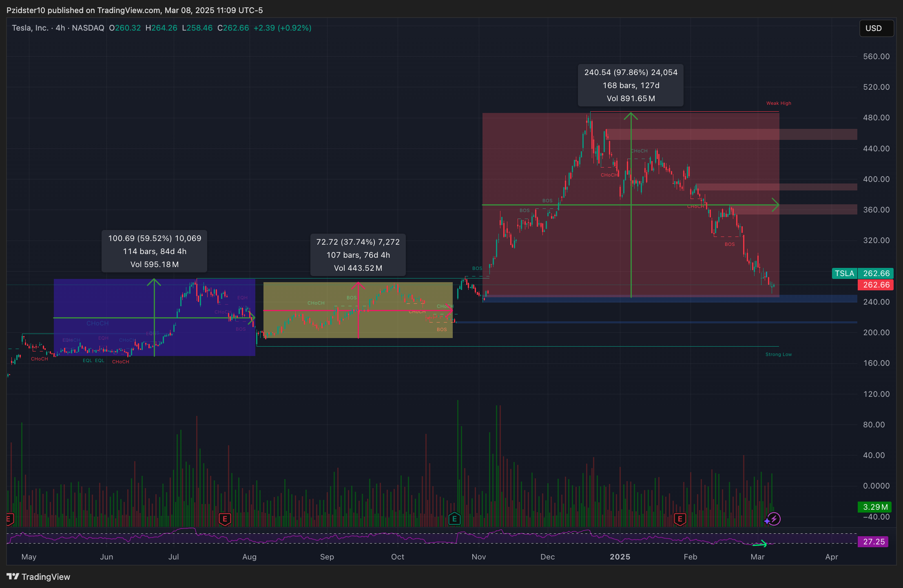Screen dimensions: 903x588
Task: Click the 240.54 (97.86%) measurement tooltip
Action: (631, 85)
